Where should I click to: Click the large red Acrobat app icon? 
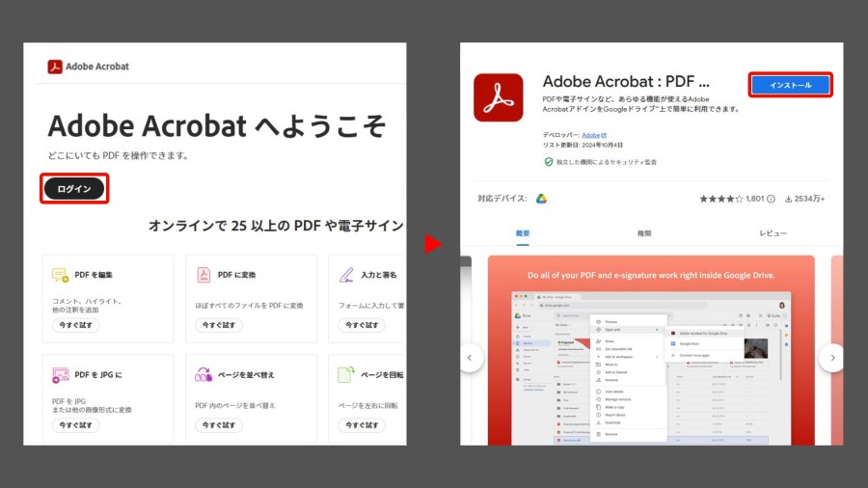click(499, 97)
